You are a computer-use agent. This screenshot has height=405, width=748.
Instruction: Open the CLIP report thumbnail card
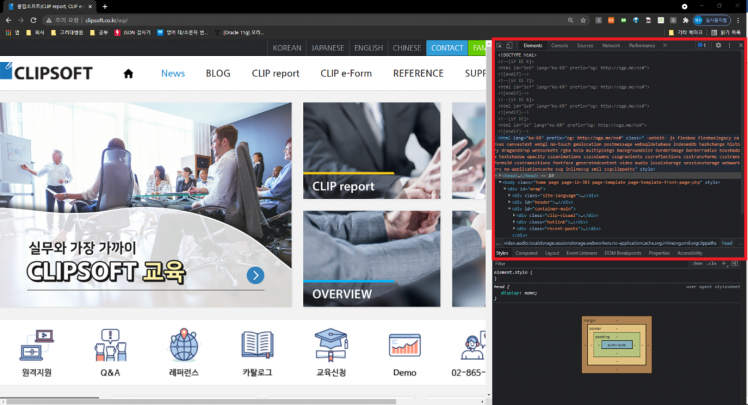(x=372, y=151)
